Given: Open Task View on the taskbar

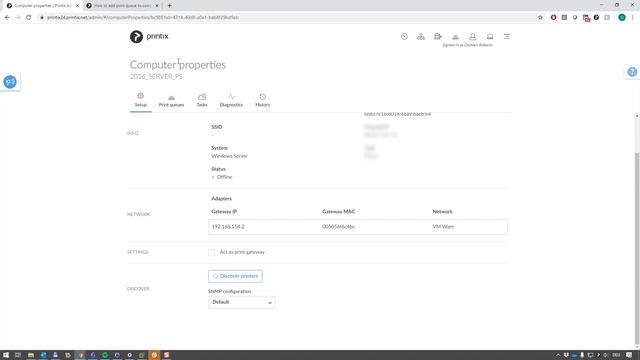Looking at the screenshot, I should pyautogui.click(x=18, y=355).
